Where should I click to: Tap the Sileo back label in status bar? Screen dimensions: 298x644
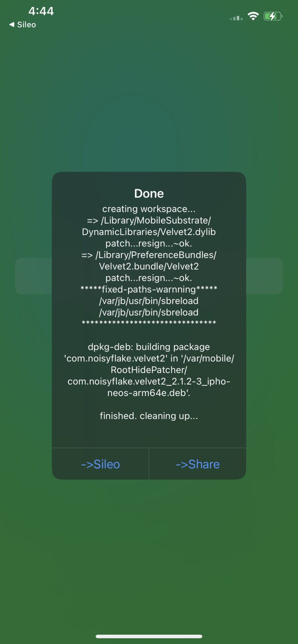[x=27, y=24]
